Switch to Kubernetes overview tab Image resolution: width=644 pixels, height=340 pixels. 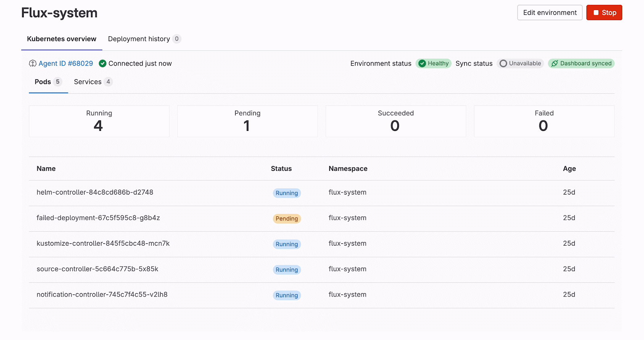click(x=62, y=39)
